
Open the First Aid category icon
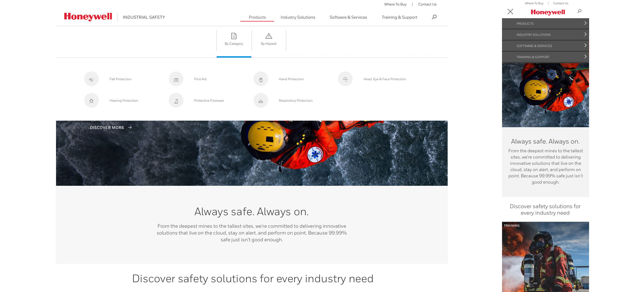[x=176, y=79]
